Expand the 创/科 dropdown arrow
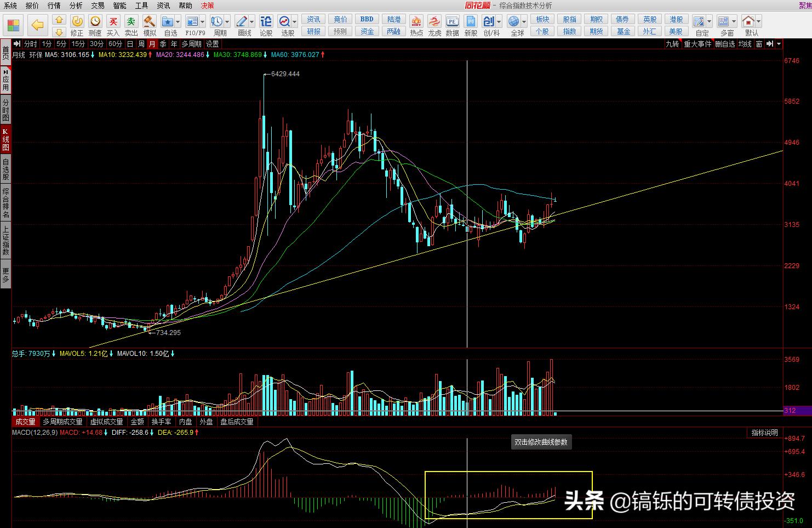Viewport: 812px width, 528px height. point(499,22)
